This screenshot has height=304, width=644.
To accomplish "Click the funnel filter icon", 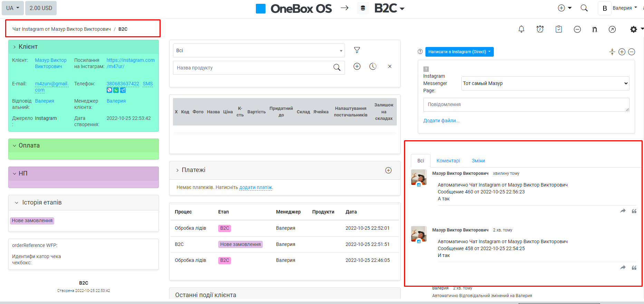I will click(357, 50).
